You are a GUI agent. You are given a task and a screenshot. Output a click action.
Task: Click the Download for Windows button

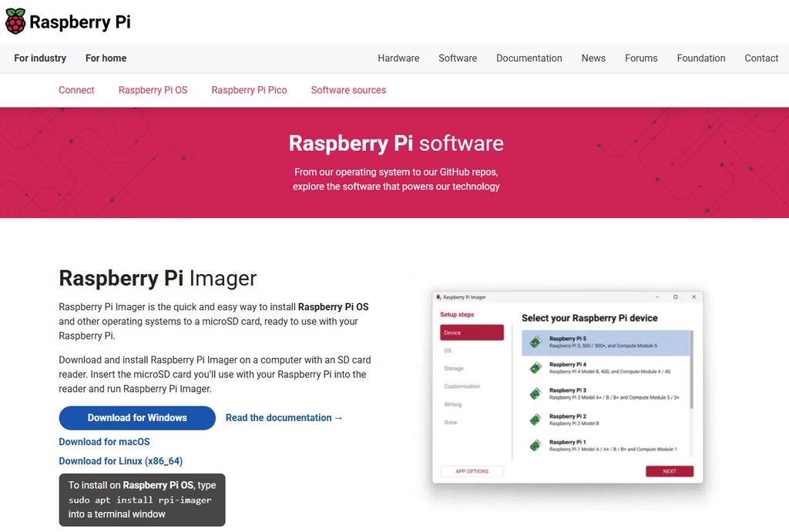point(137,418)
